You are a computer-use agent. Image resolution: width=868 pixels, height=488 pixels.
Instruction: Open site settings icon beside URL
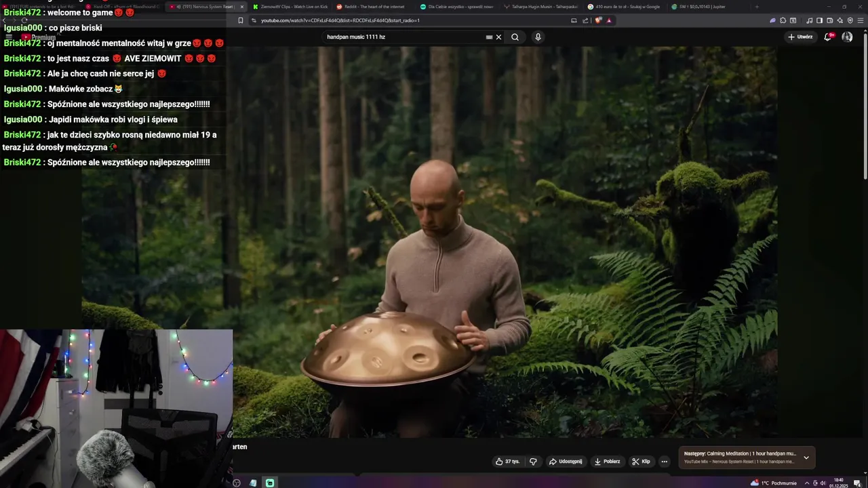tap(254, 20)
